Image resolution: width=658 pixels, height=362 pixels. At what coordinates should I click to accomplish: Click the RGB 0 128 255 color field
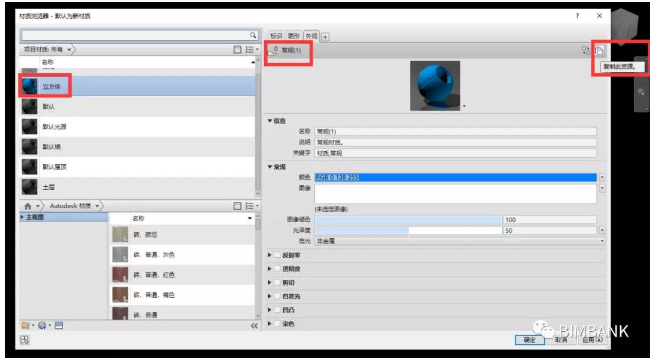456,177
